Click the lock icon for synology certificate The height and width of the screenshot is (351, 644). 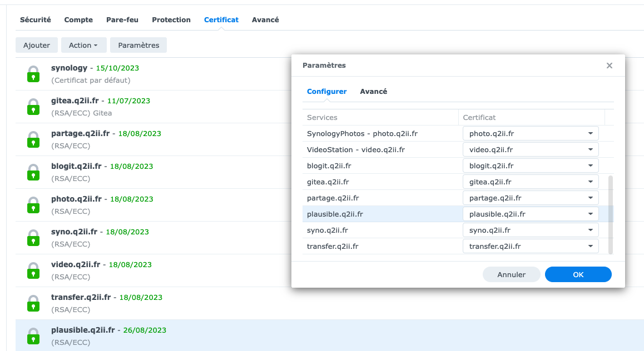click(x=34, y=74)
